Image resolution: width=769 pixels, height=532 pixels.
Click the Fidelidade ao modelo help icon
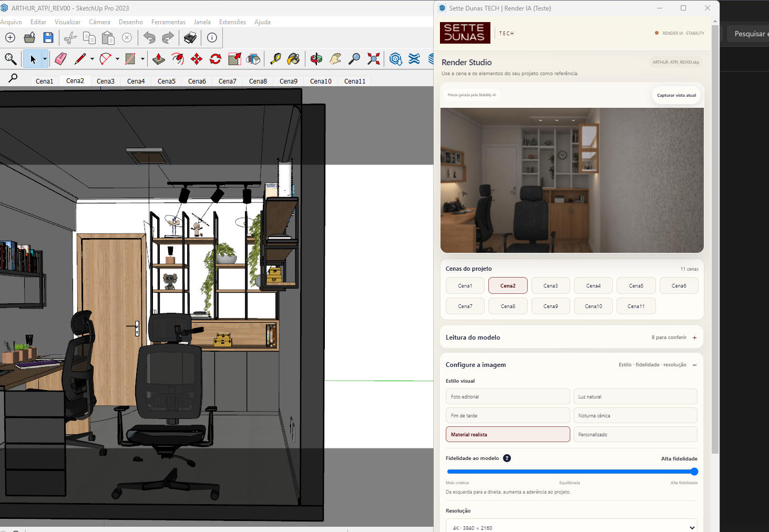(507, 458)
